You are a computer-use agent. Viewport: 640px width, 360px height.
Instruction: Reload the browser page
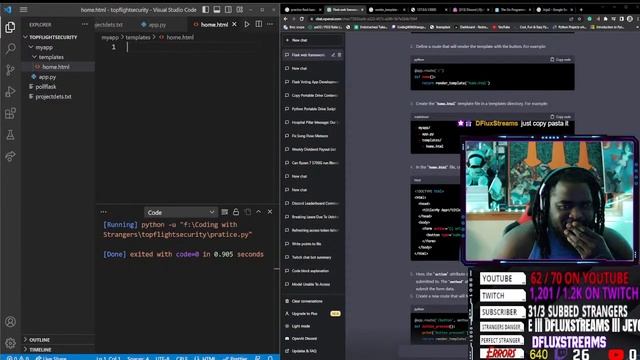[302, 19]
